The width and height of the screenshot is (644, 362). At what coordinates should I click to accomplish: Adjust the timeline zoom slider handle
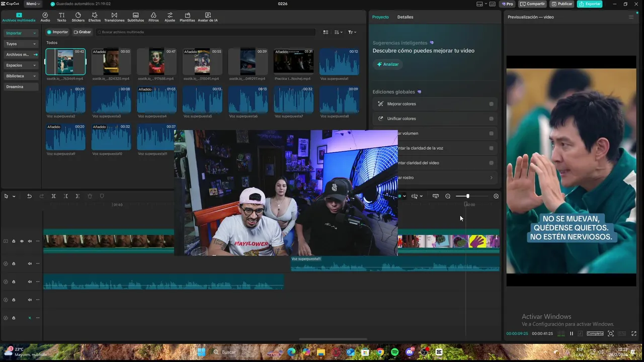[467, 196]
